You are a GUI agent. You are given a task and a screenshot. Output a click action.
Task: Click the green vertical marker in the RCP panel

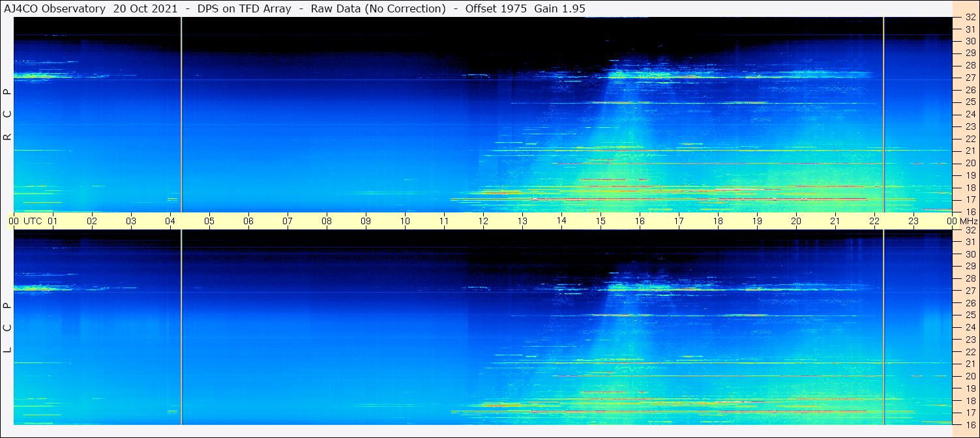click(181, 114)
